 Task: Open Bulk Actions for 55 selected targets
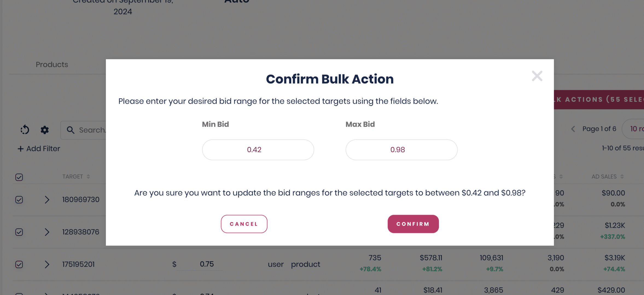[599, 99]
